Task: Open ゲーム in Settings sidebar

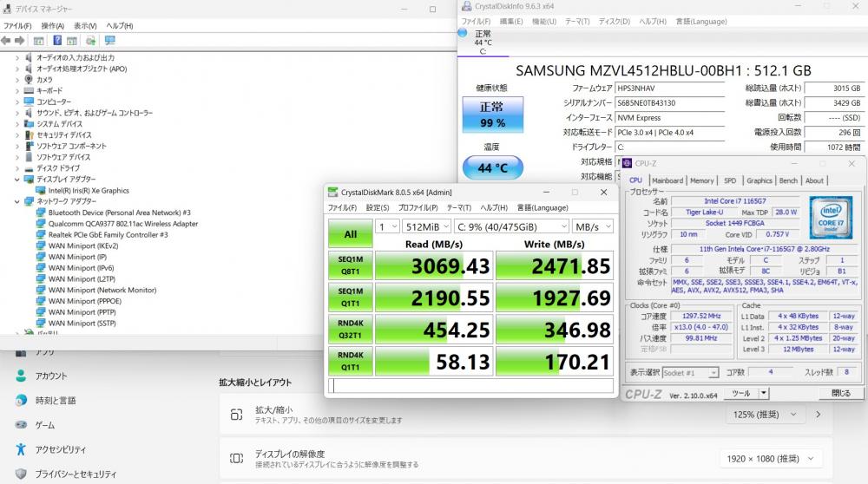Action: pos(35,425)
